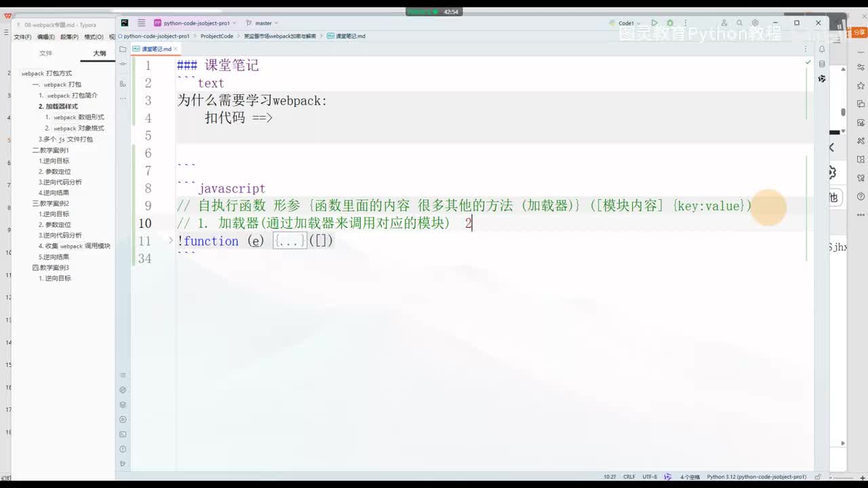Open the AI assistant icon in right stripe

click(x=822, y=79)
